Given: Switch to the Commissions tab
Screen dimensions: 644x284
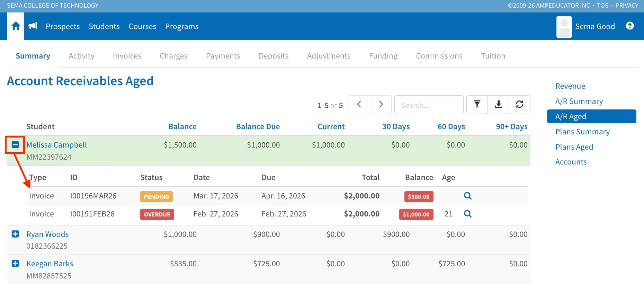Looking at the screenshot, I should [439, 56].
